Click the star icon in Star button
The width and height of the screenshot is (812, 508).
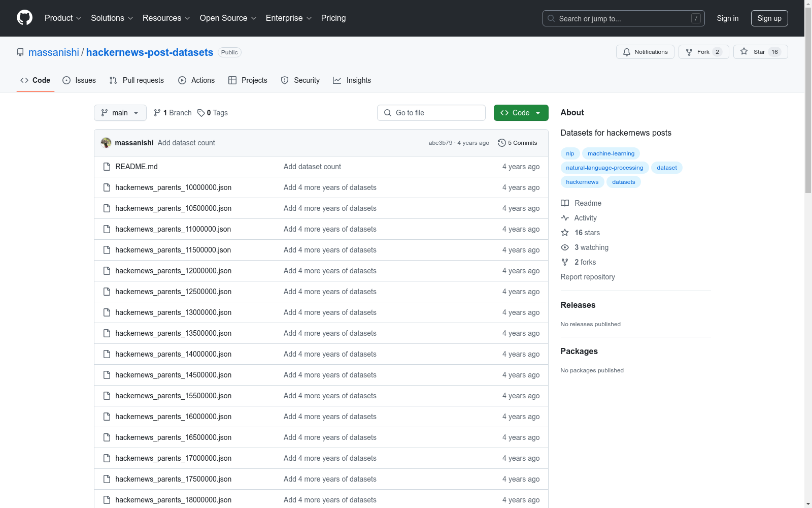744,51
